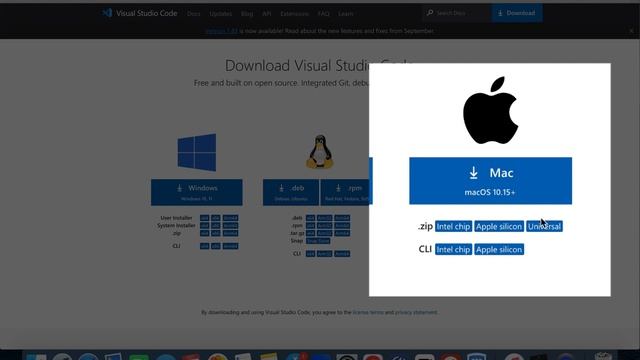Click the magnifier icon in Search Docs
Viewport: 640px width, 360px height.
430,13
